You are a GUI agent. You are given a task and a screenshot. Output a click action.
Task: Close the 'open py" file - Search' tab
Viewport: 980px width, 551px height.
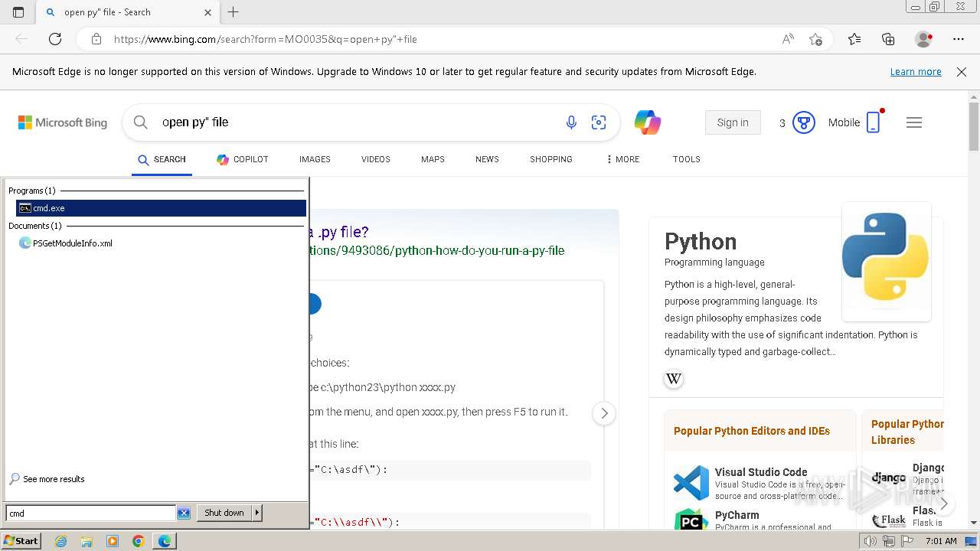[x=207, y=12]
